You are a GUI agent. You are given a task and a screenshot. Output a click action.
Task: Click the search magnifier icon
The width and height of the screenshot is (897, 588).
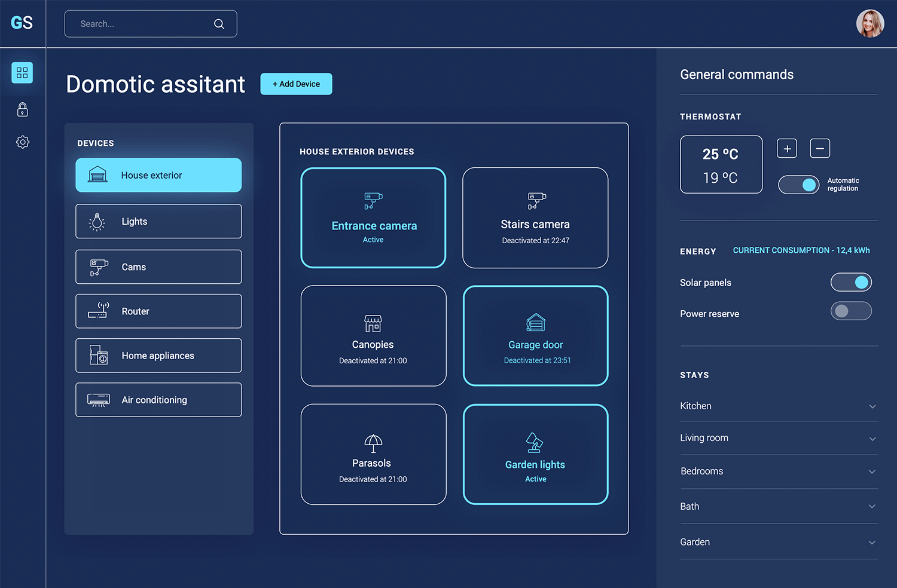pos(219,24)
